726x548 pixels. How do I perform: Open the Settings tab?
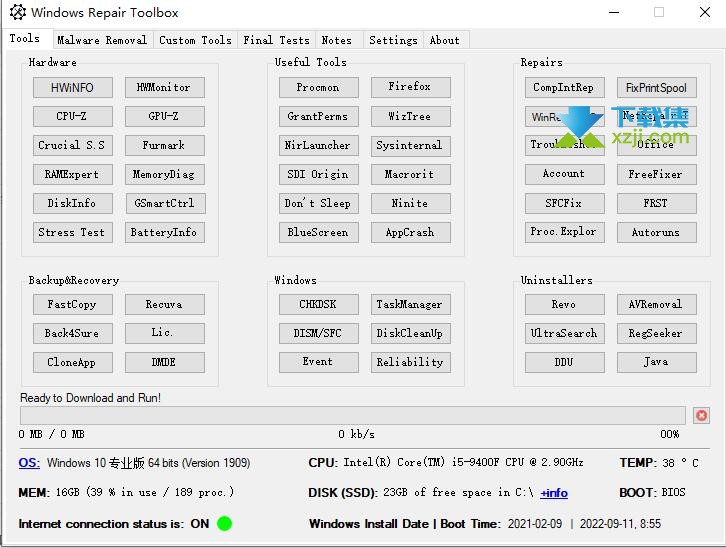[x=393, y=40]
